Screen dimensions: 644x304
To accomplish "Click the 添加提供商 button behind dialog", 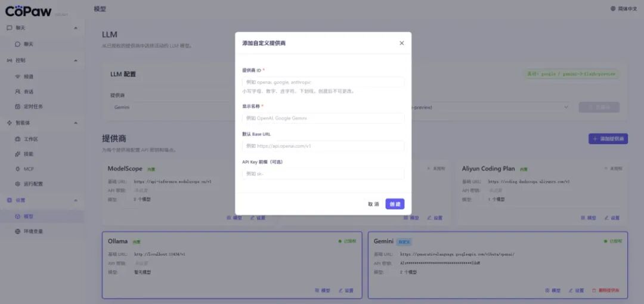I will [x=608, y=139].
